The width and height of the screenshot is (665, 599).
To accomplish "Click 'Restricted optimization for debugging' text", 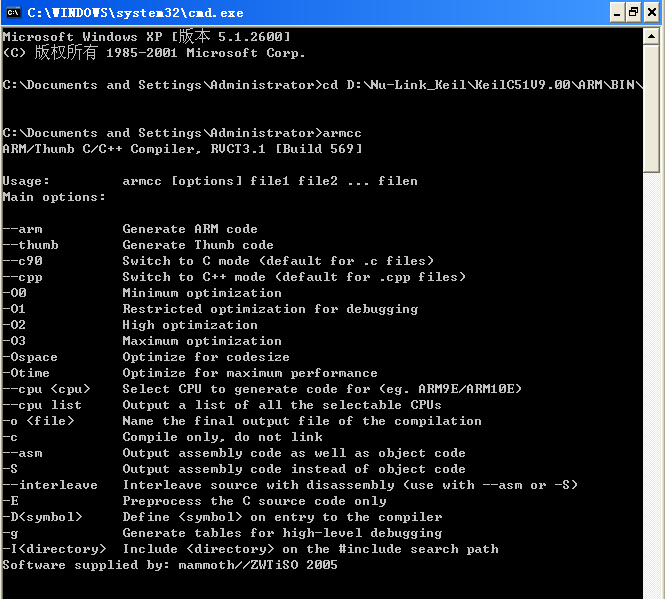I will (270, 309).
